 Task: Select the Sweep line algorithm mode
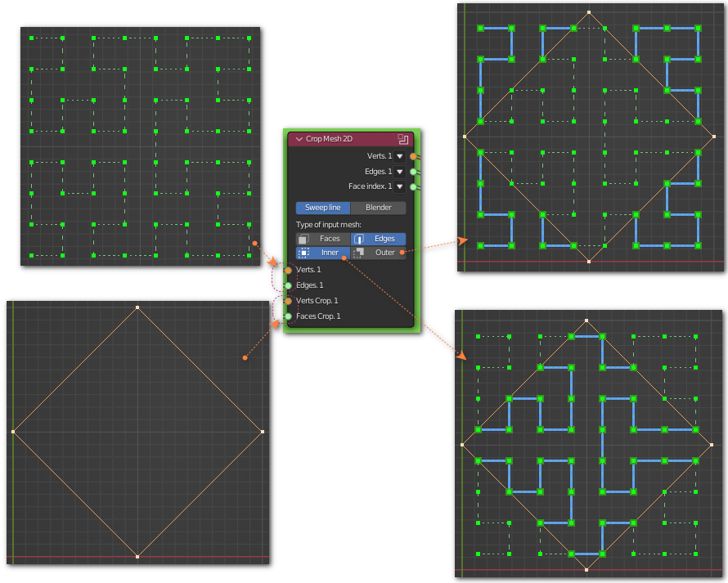(x=323, y=208)
